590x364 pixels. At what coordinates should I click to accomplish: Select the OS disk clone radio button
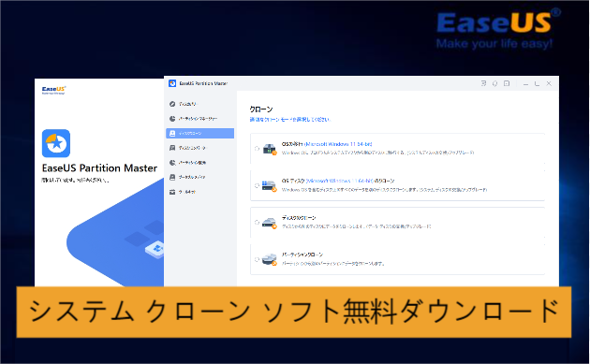[x=257, y=185]
